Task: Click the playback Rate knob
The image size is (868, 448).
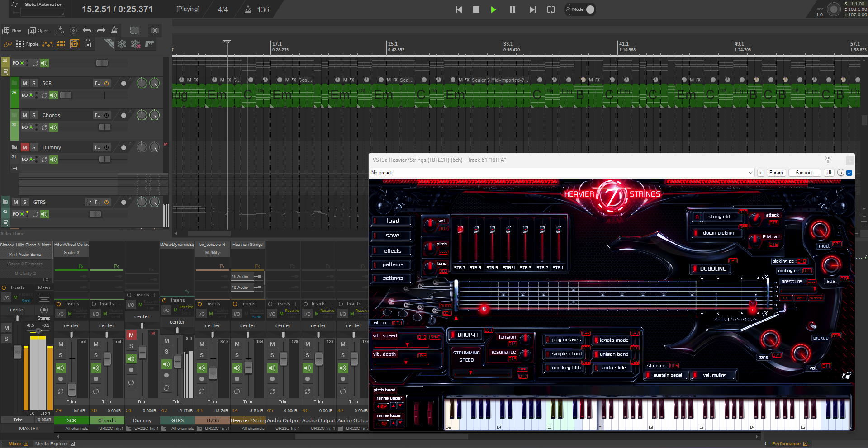Action: [x=833, y=9]
